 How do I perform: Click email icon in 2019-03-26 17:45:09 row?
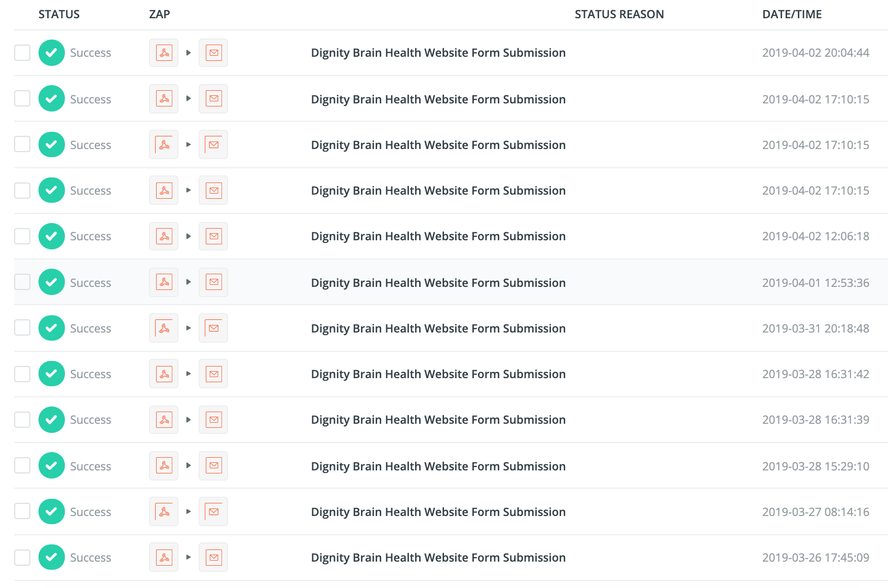213,557
